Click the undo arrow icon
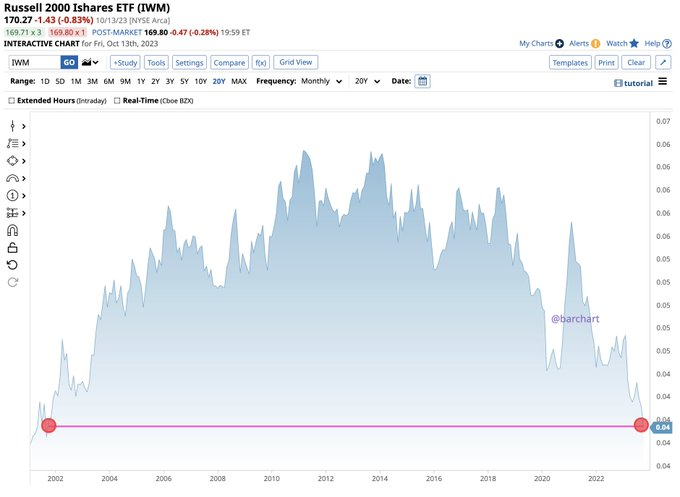This screenshot has width=680, height=497. click(x=13, y=265)
